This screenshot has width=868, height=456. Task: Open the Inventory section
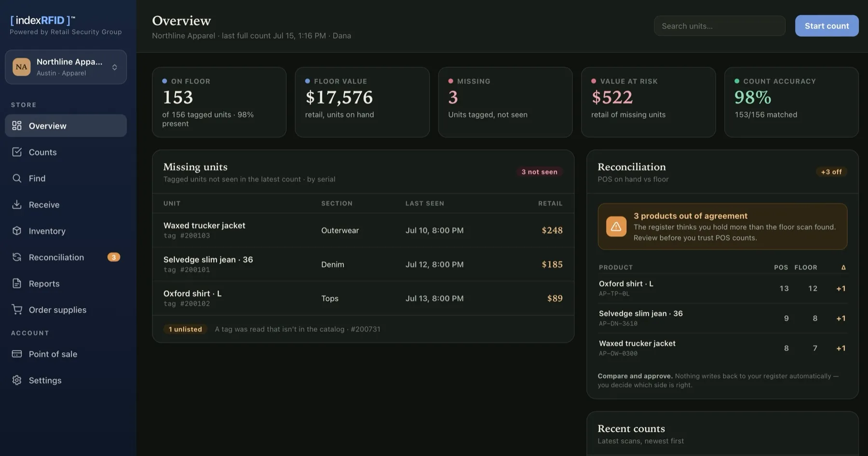point(66,231)
